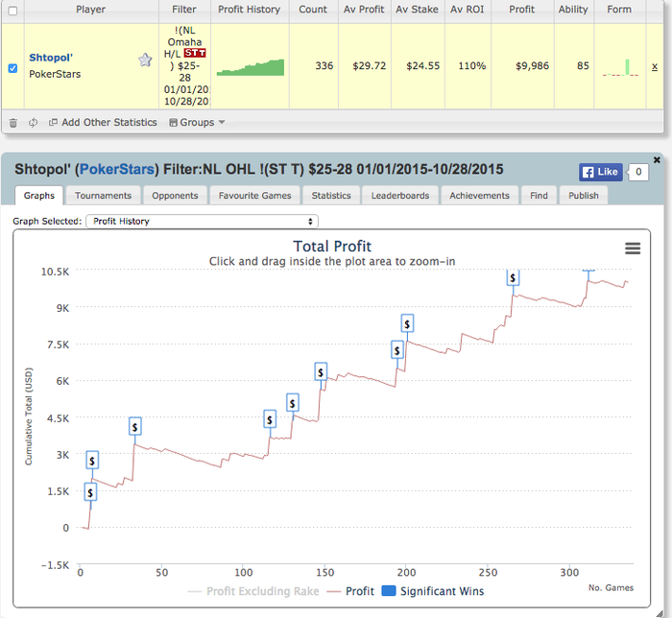Image resolution: width=672 pixels, height=618 pixels.
Task: Click the 110% Av ROI value
Action: (x=472, y=65)
